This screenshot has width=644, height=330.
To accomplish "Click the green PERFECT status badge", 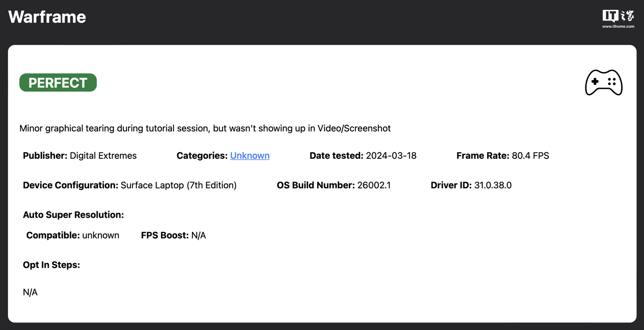I will [x=58, y=83].
